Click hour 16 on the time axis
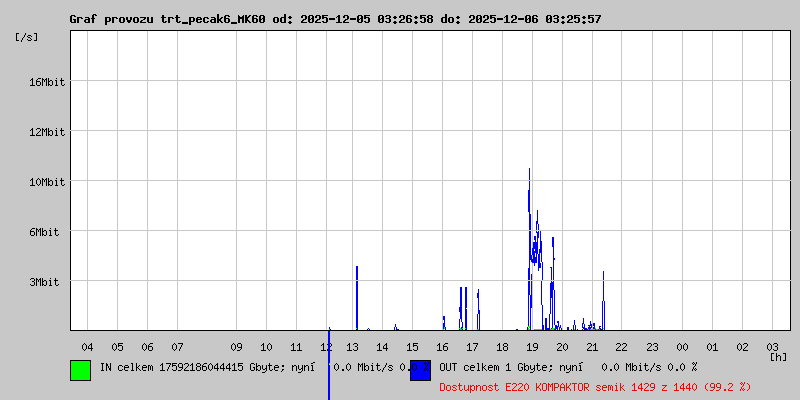Viewport: 800px width, 400px height. tap(443, 347)
